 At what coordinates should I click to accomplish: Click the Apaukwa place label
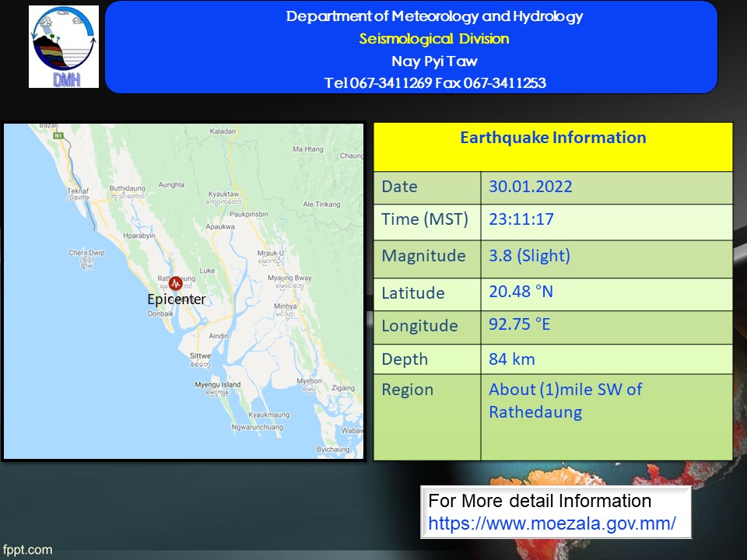[x=220, y=226]
